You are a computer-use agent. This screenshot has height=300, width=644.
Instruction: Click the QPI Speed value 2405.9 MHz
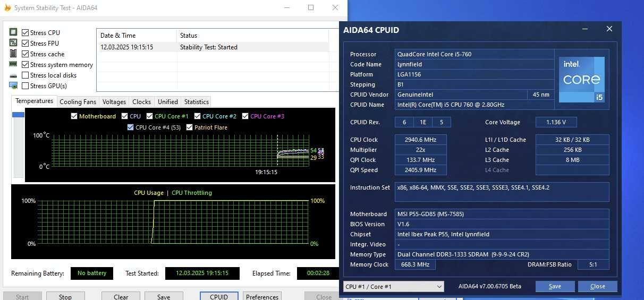click(x=420, y=170)
